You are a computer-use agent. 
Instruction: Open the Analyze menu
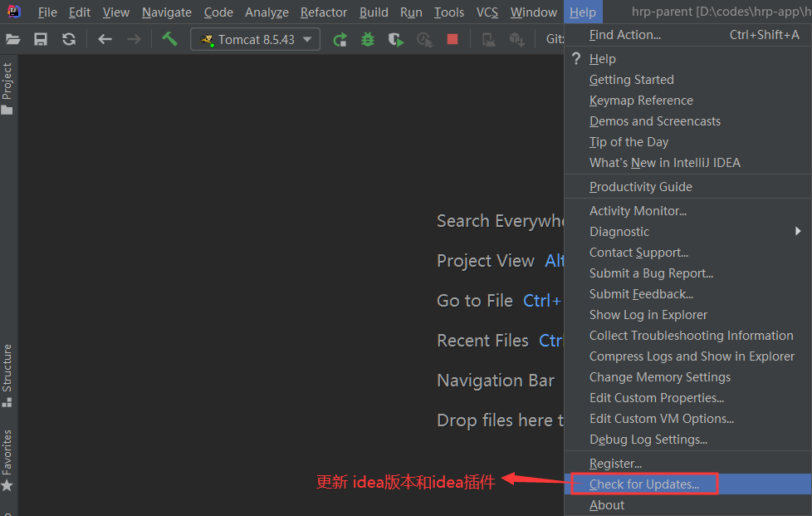[x=267, y=12]
